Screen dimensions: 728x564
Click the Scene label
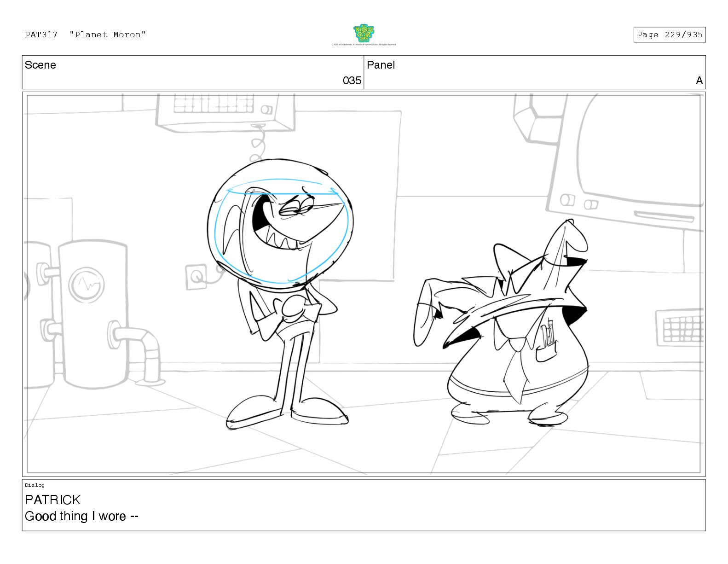click(x=40, y=65)
